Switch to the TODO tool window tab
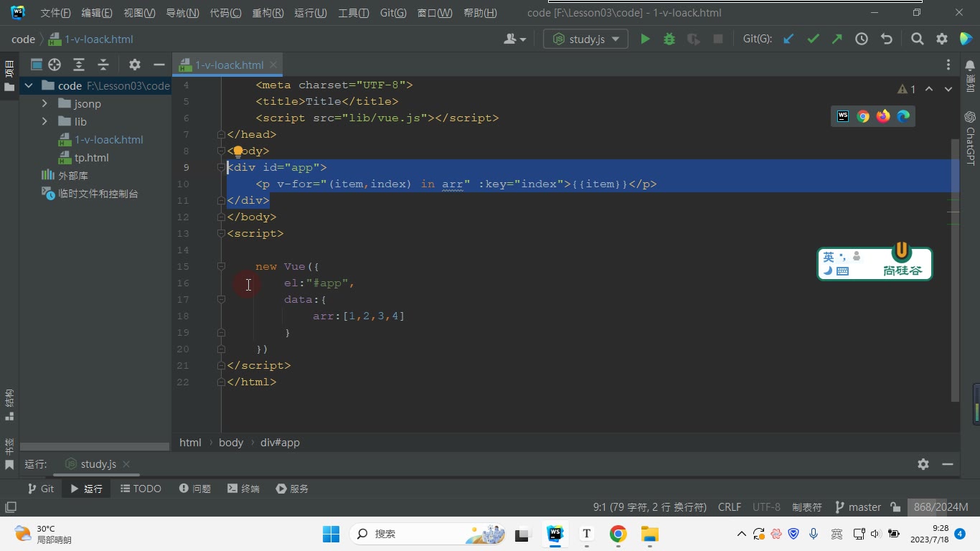Image resolution: width=980 pixels, height=551 pixels. (x=141, y=489)
